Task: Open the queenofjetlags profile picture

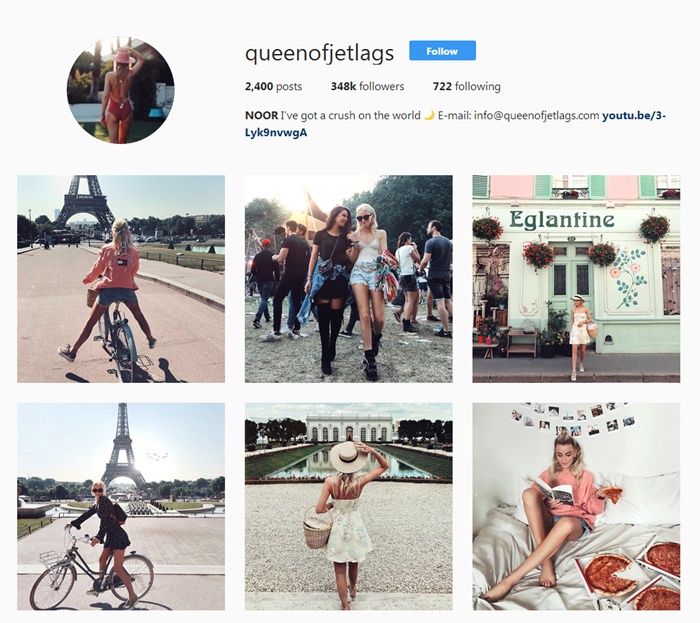Action: pyautogui.click(x=121, y=90)
